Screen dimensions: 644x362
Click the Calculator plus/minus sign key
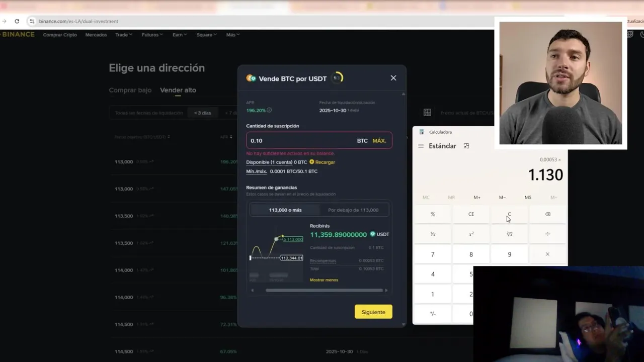[x=433, y=314]
